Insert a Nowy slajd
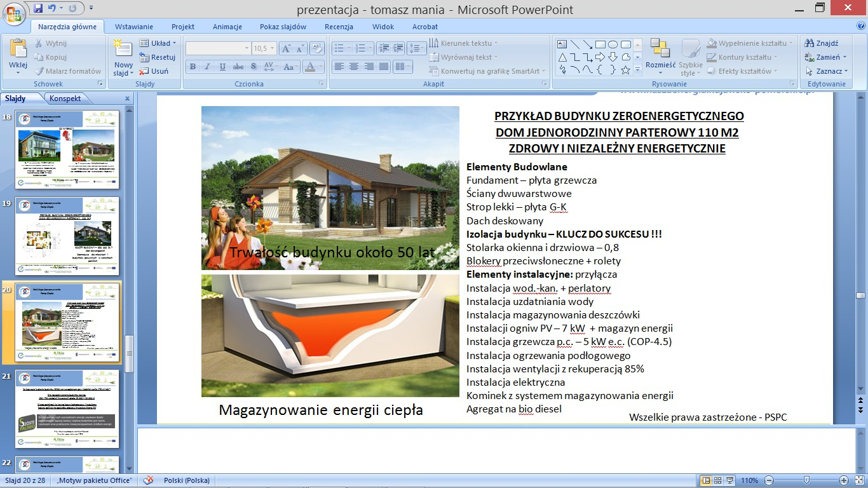Image resolution: width=868 pixels, height=488 pixels. pos(123,57)
